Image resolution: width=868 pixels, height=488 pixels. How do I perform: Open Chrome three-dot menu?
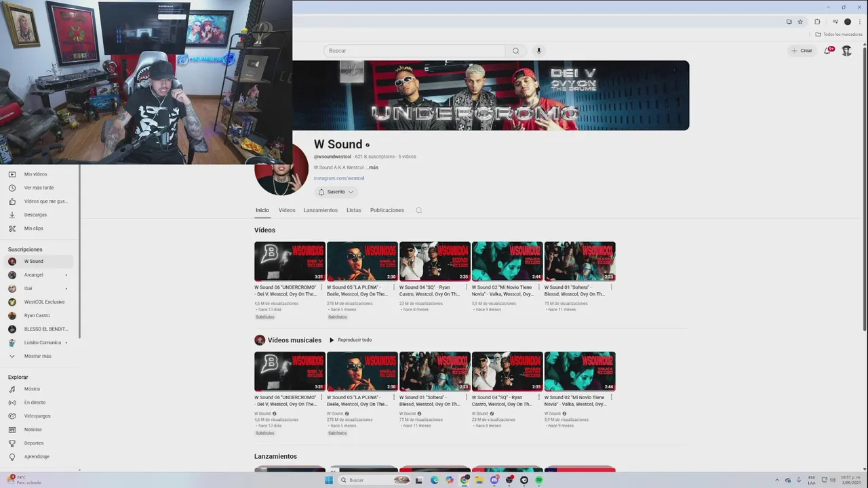859,22
